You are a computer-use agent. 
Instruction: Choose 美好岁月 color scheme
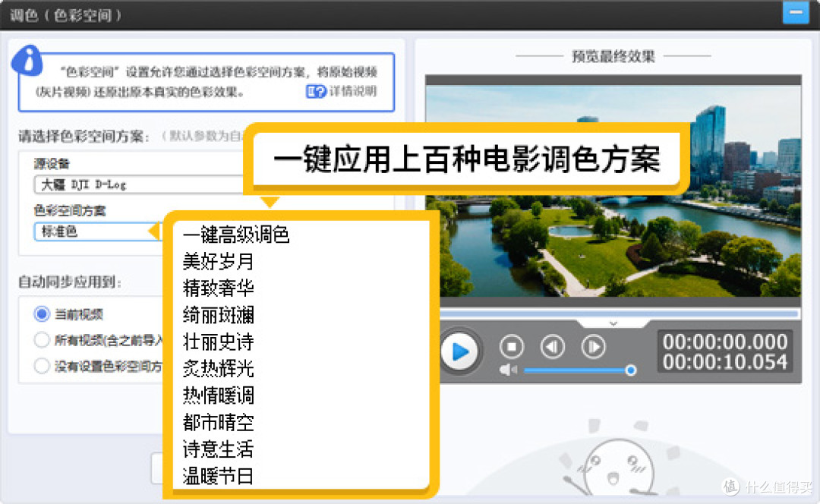coord(218,261)
